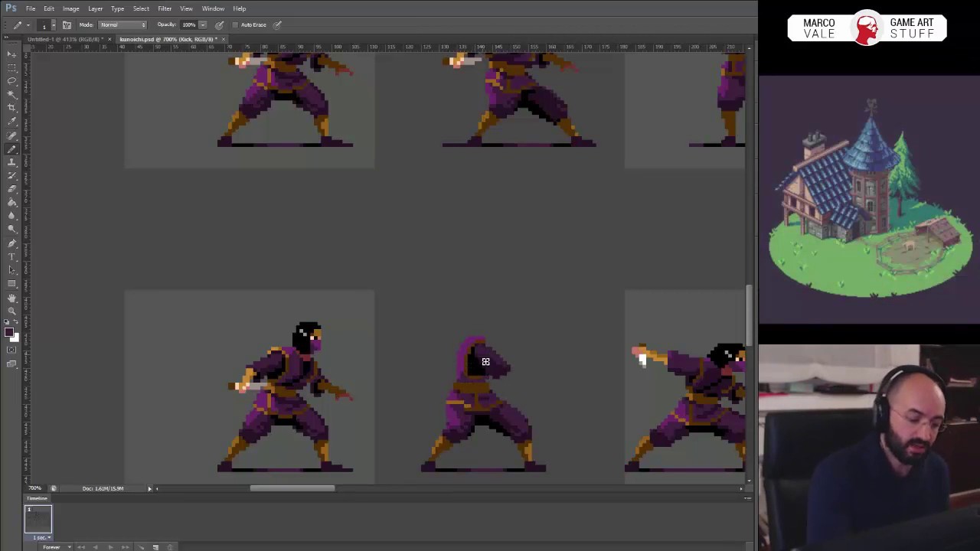980x551 pixels.
Task: Open the Filter menu
Action: pyautogui.click(x=165, y=8)
